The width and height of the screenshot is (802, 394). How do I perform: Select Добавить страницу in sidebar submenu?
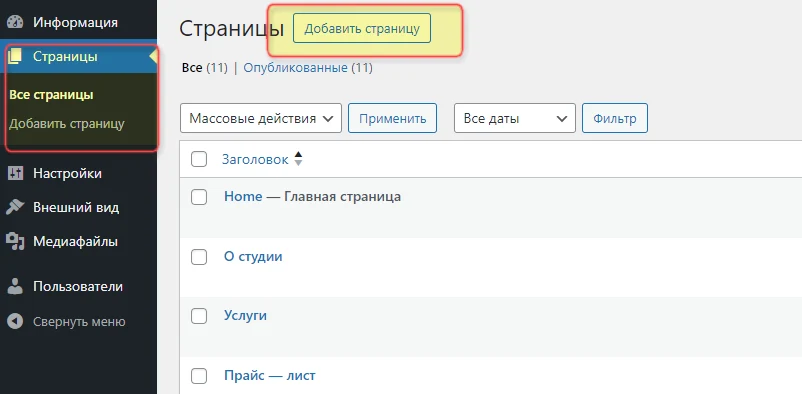(x=66, y=124)
